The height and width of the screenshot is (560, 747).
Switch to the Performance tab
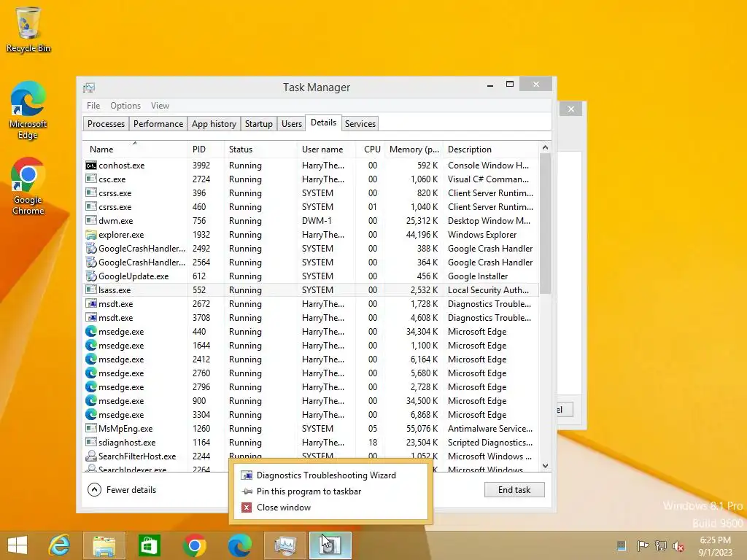pos(158,124)
